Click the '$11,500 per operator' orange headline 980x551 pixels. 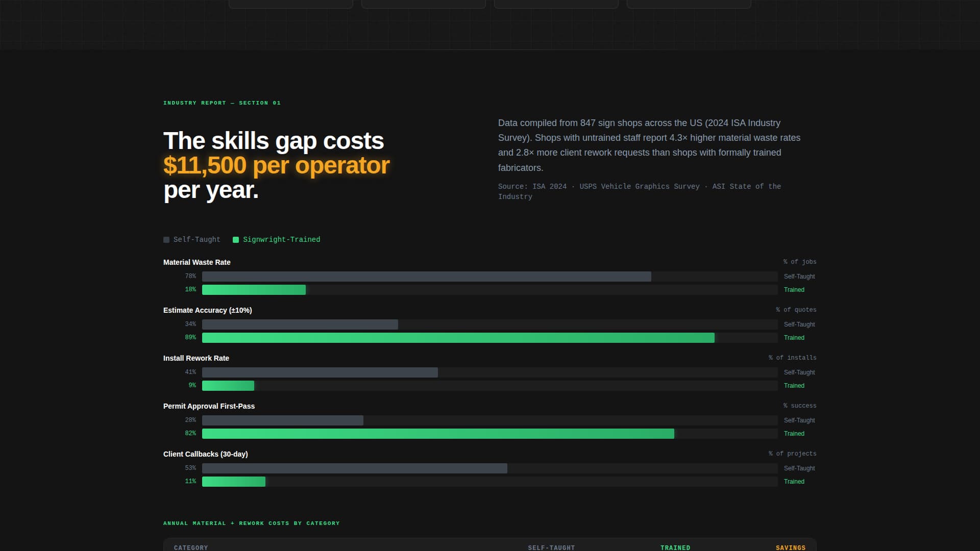pos(276,165)
